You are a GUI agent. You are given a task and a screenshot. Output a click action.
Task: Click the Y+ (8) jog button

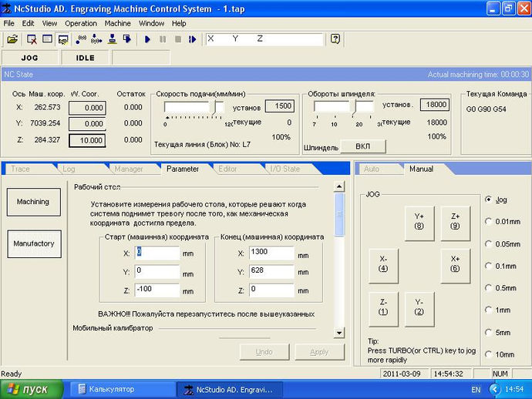(x=419, y=223)
